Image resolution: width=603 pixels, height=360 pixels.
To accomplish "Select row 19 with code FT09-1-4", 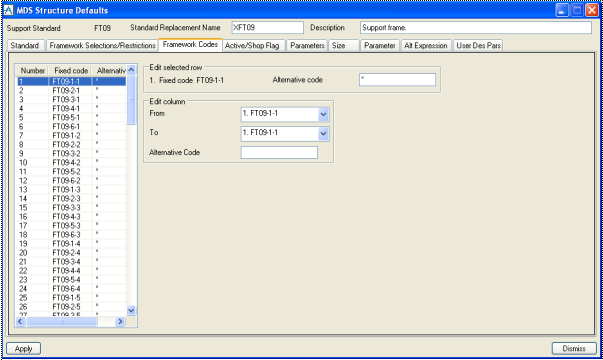I will (71, 243).
